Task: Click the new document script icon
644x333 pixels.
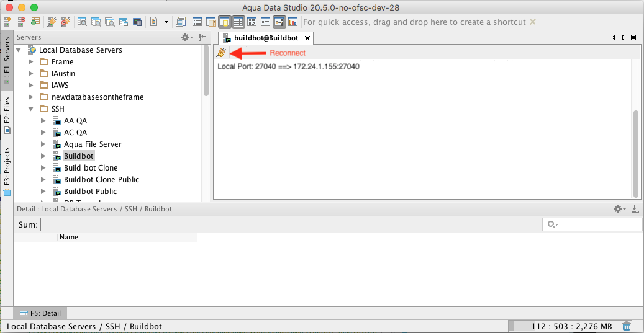Action: tap(154, 22)
